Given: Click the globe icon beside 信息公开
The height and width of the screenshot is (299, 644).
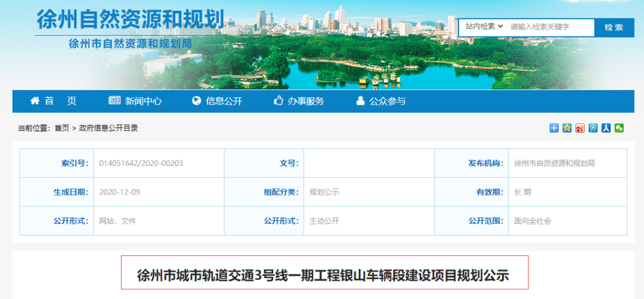Looking at the screenshot, I should (197, 101).
